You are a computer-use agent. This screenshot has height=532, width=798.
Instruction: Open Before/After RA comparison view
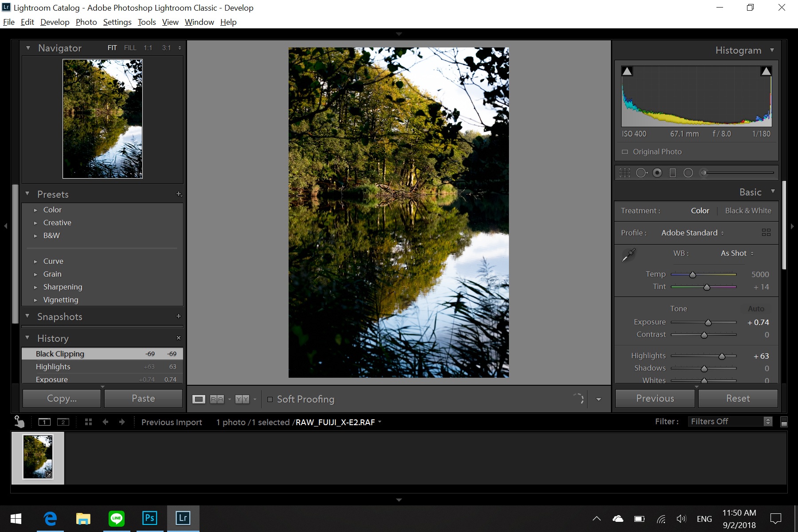point(217,399)
